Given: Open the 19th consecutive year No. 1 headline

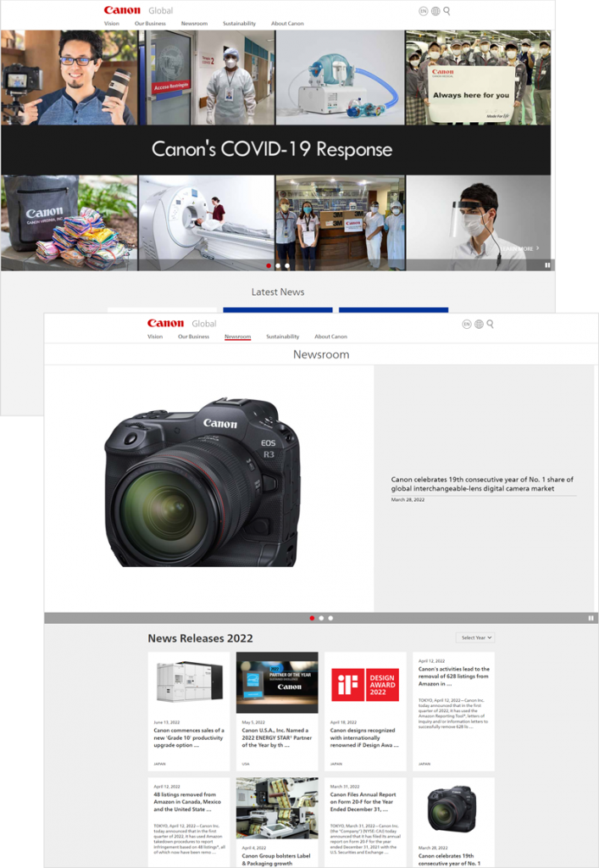Looking at the screenshot, I should (482, 484).
